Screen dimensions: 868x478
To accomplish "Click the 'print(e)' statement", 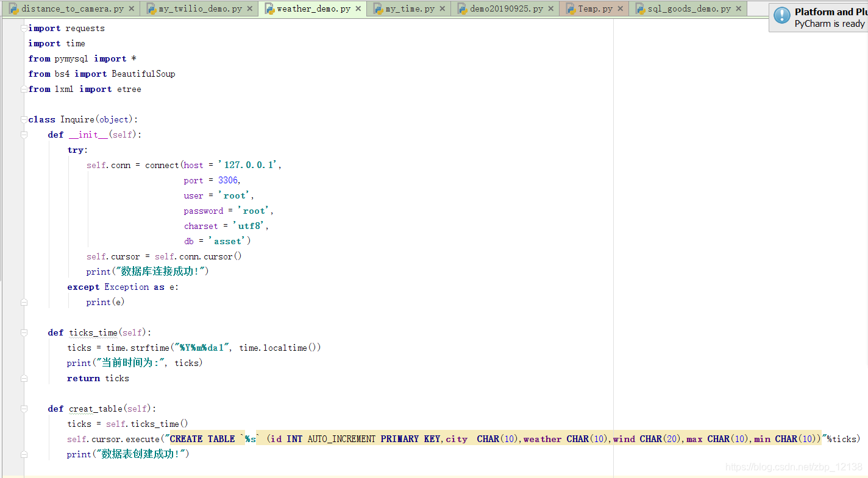I will pos(105,302).
